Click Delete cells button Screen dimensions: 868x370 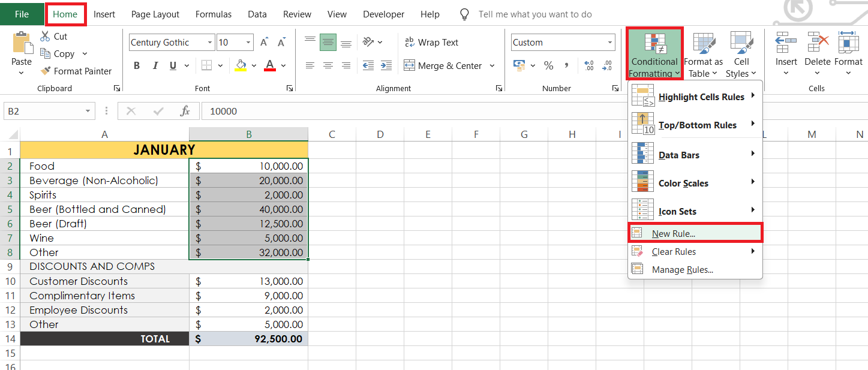pyautogui.click(x=817, y=54)
